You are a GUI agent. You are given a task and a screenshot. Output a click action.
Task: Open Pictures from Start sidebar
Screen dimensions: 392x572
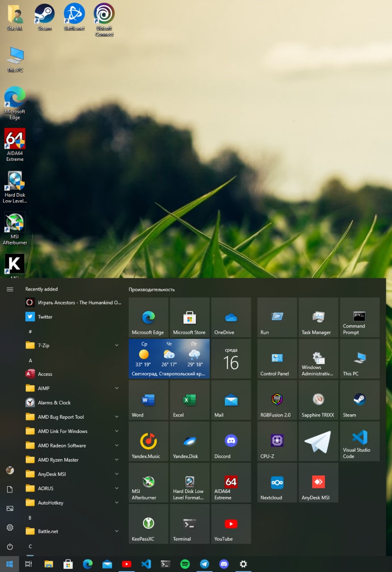pyautogui.click(x=10, y=509)
